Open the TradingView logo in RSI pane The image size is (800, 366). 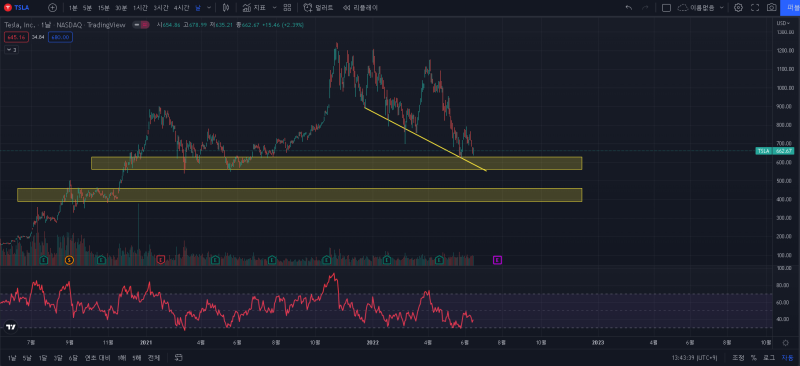11,327
